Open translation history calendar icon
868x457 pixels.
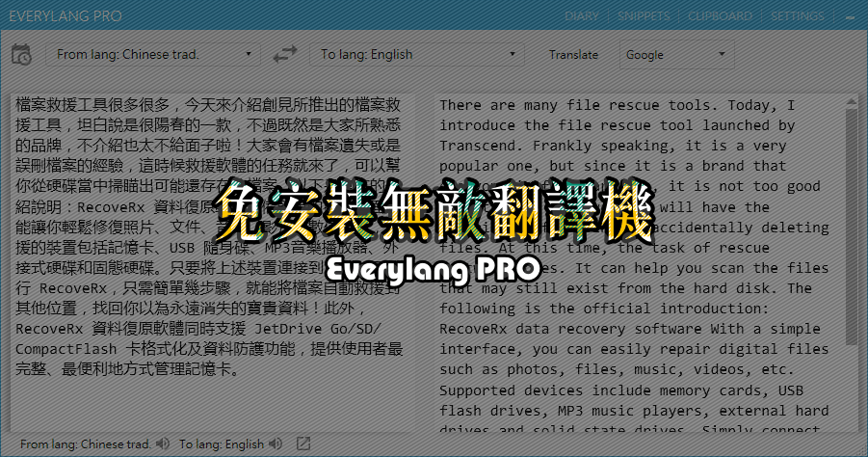(21, 55)
